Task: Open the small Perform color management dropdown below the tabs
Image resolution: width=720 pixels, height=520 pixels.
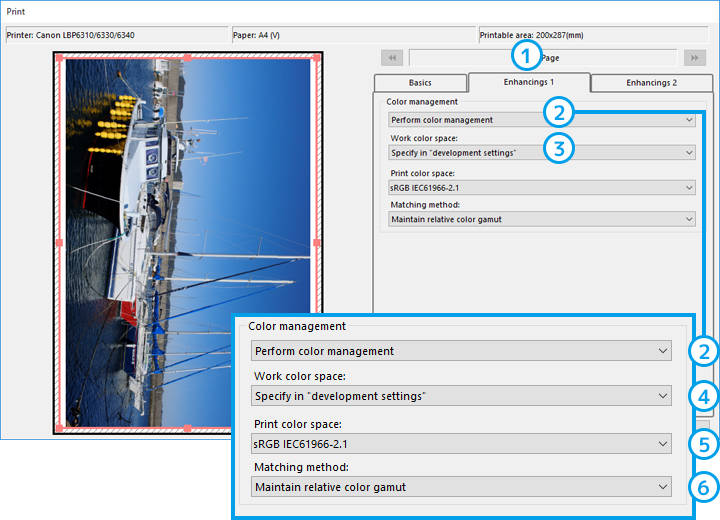Action: (x=542, y=120)
